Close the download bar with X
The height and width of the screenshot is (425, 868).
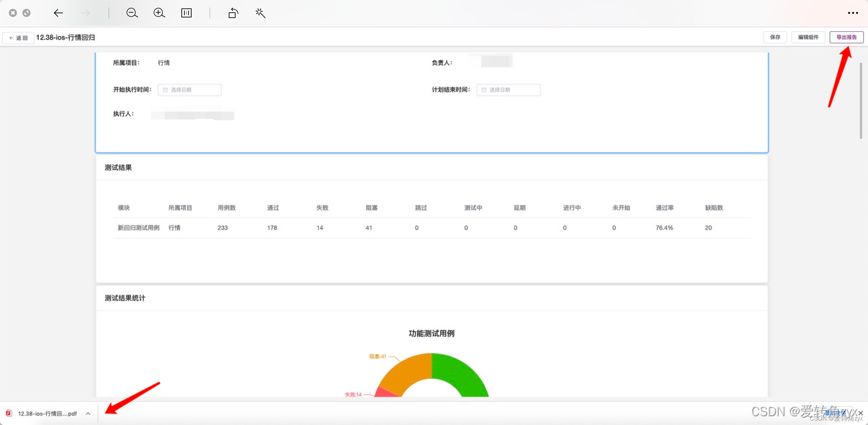[x=861, y=413]
